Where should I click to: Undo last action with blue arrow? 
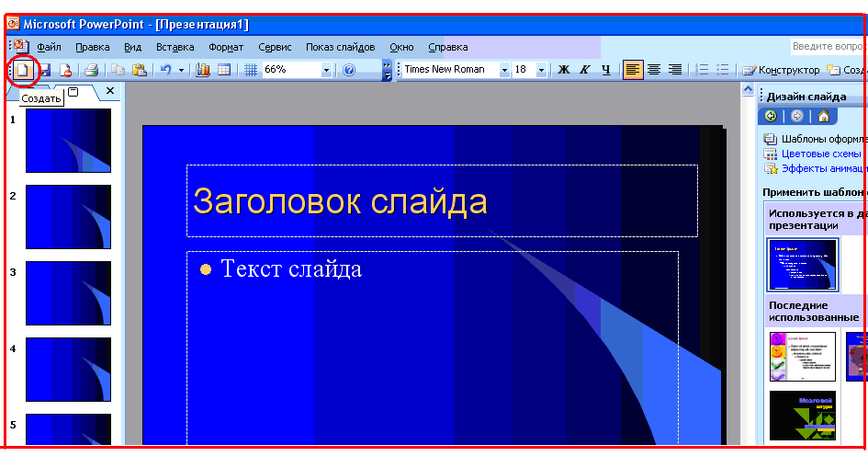(x=165, y=70)
